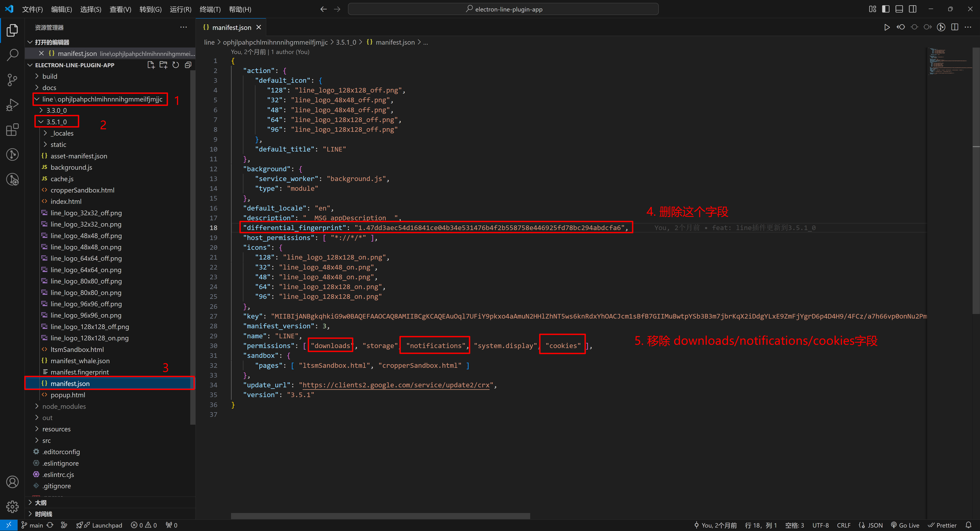Open explorer panel more actions menu

point(183,27)
